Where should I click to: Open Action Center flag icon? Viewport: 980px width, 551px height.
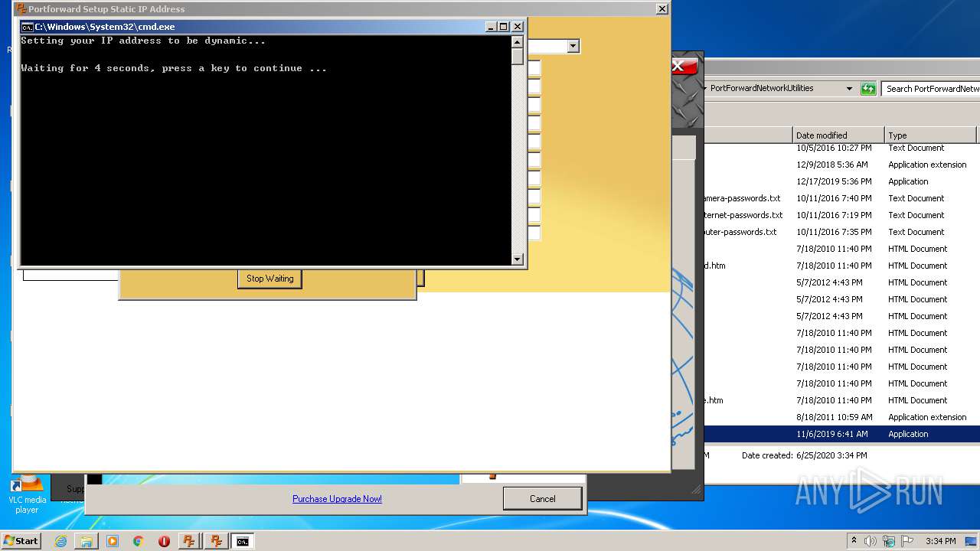pos(907,541)
